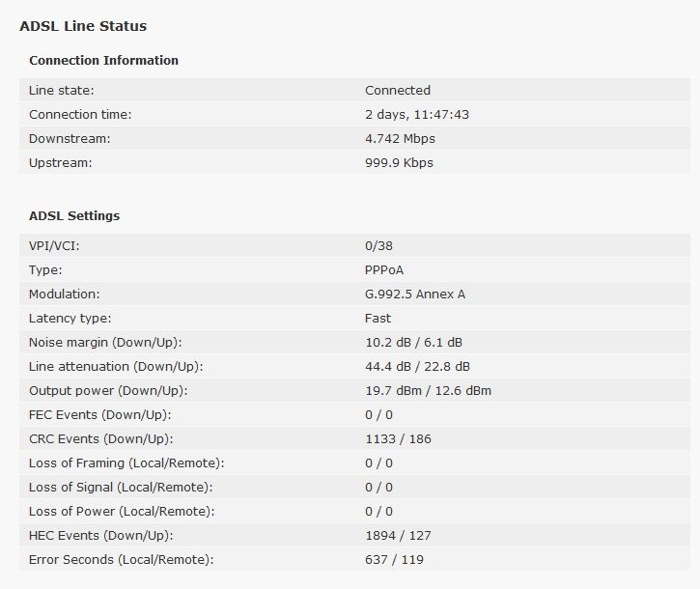Screen dimensions: 700x589
Task: Select the PPPoA type value
Action: click(x=384, y=269)
